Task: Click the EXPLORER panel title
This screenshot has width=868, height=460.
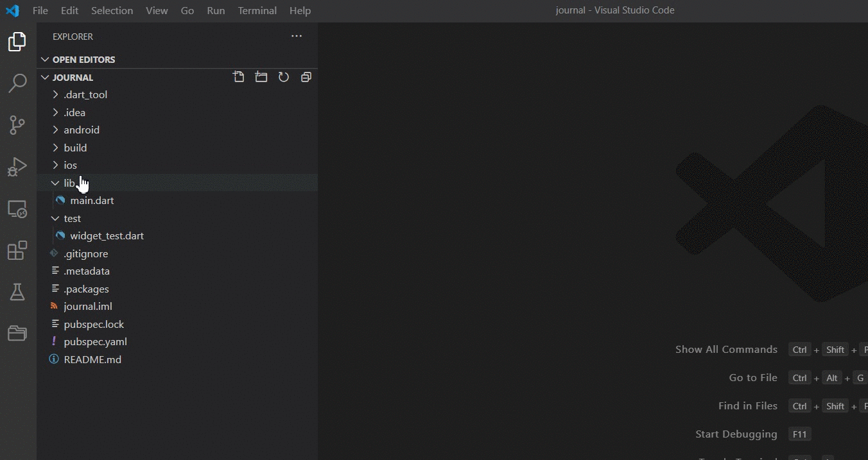Action: (73, 37)
